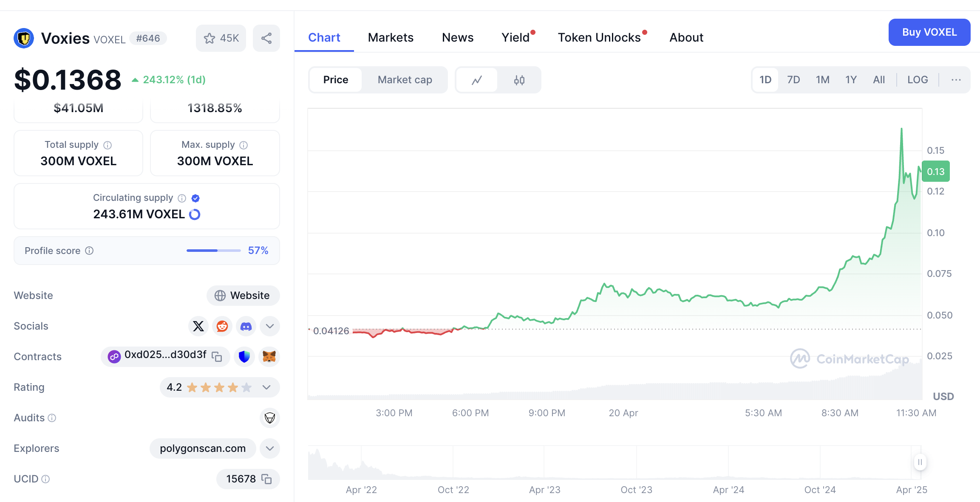This screenshot has height=502, width=980.
Task: Copy the UCID 15678
Action: coord(267,479)
